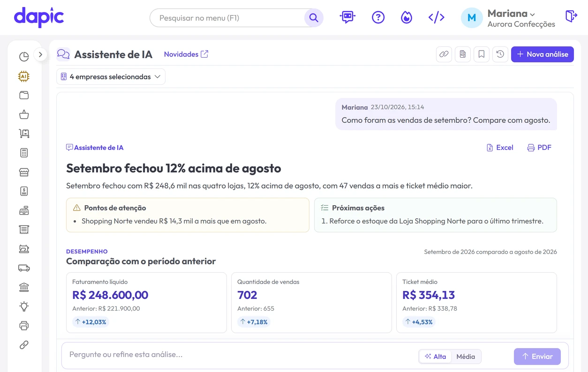Click the Faturamento líquido R$ 248.600,00 value
The width and height of the screenshot is (588, 372).
[110, 295]
